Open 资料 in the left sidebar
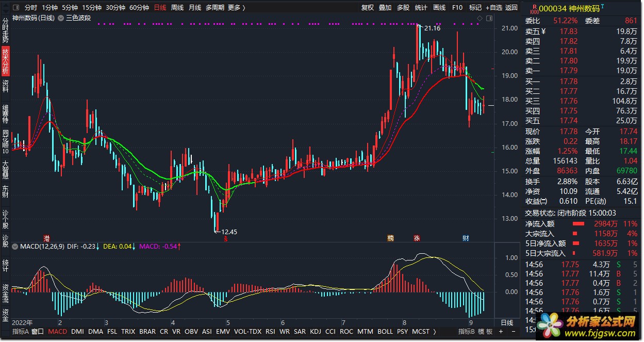 (x=5, y=86)
